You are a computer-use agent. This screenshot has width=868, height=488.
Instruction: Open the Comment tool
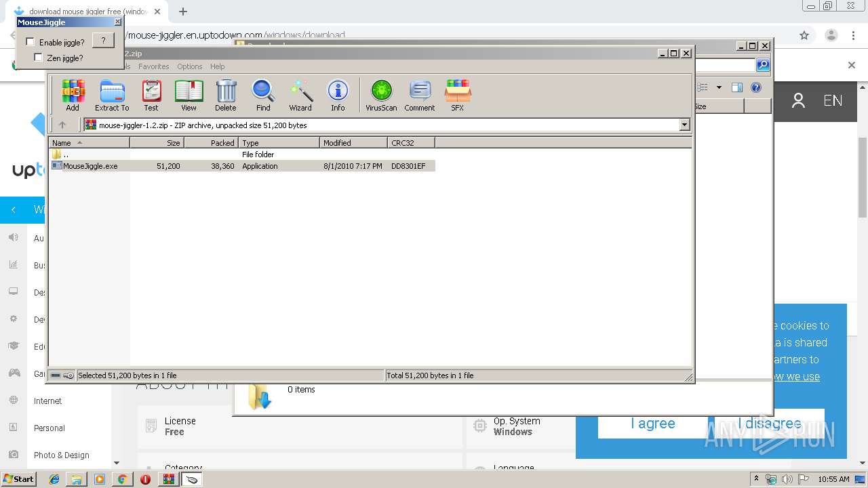pos(420,95)
